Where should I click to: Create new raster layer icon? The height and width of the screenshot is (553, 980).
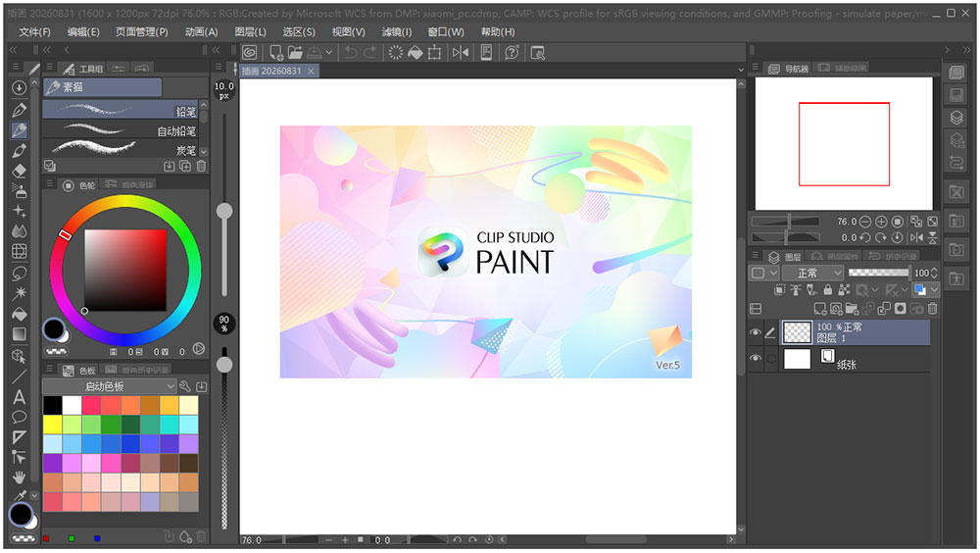(x=820, y=309)
